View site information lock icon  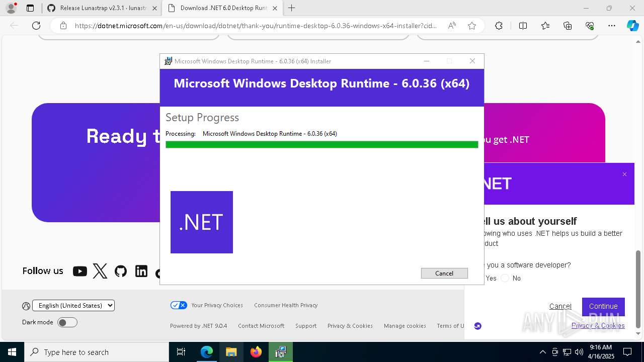(x=63, y=26)
